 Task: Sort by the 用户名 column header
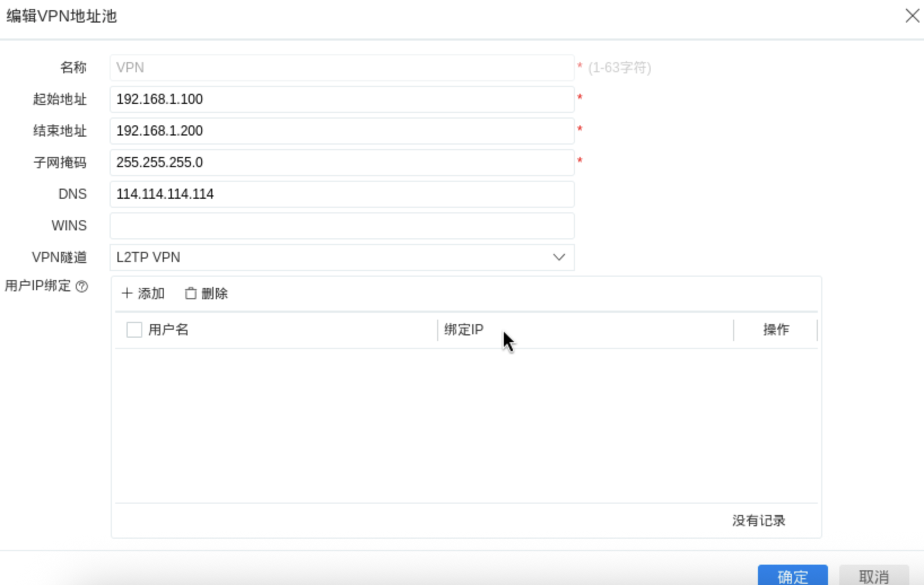[x=168, y=330]
